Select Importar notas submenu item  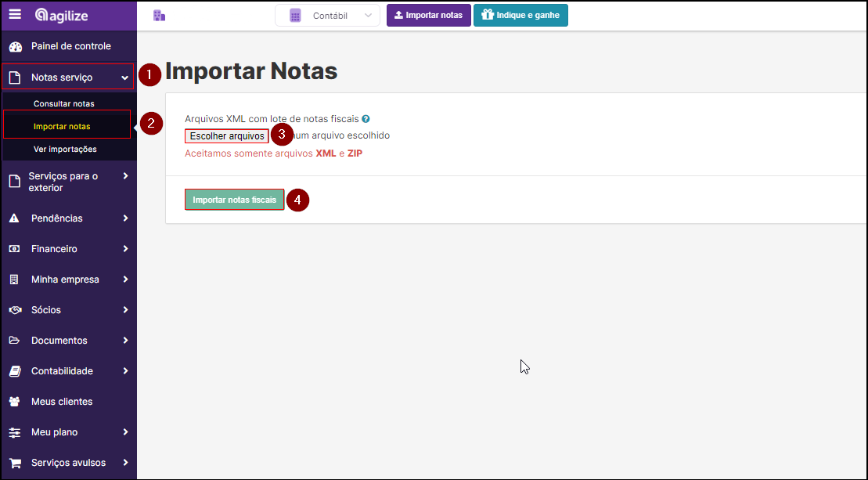pyautogui.click(x=62, y=126)
